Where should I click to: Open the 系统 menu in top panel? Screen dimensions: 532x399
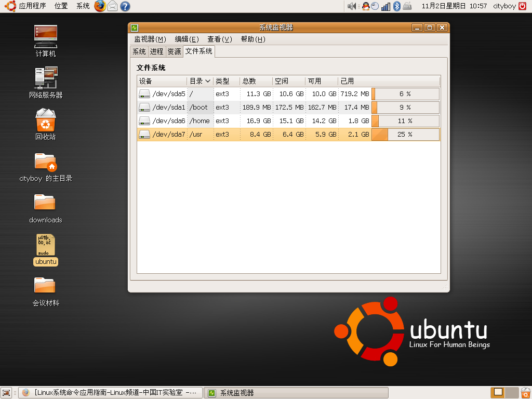click(x=83, y=6)
